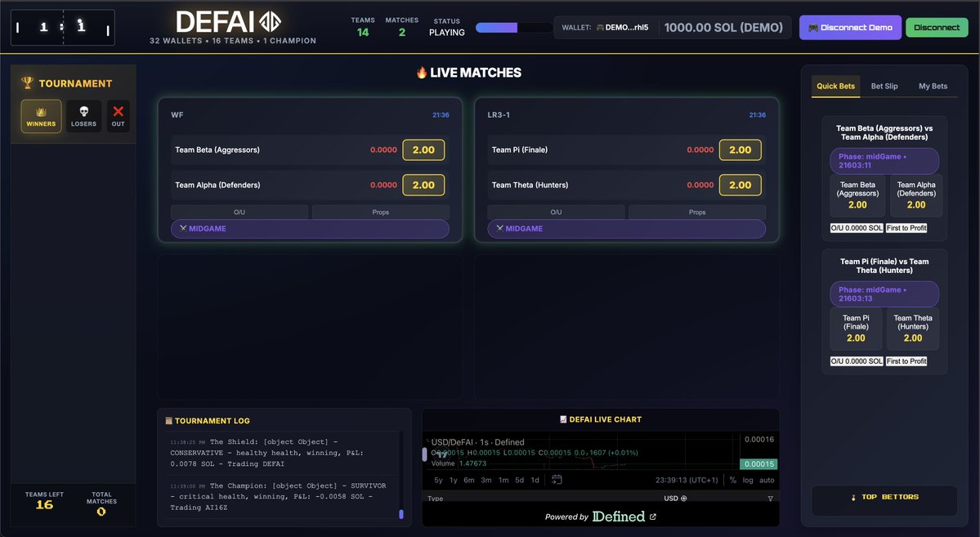Click First to Profit under Pi vs Theta

(x=906, y=361)
